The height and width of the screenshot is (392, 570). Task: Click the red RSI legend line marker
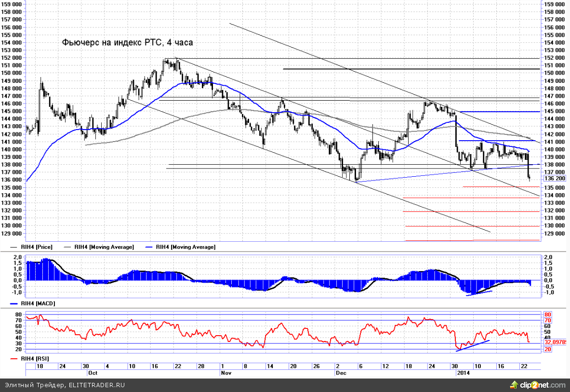click(x=13, y=359)
